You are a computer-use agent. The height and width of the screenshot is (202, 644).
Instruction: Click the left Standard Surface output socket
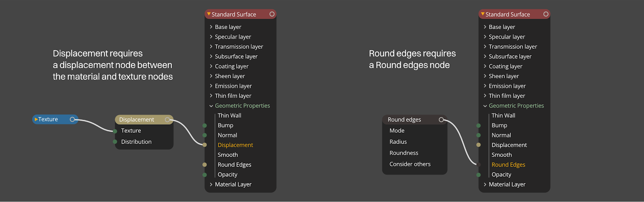(x=272, y=14)
